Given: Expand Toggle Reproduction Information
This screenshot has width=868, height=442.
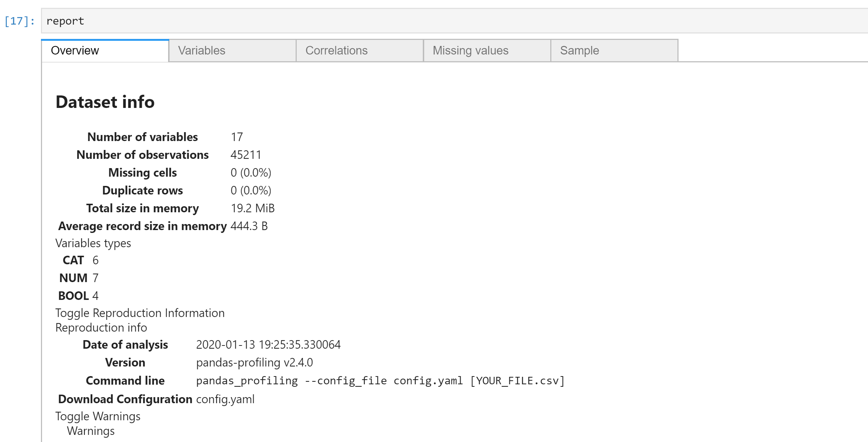Looking at the screenshot, I should [x=140, y=313].
